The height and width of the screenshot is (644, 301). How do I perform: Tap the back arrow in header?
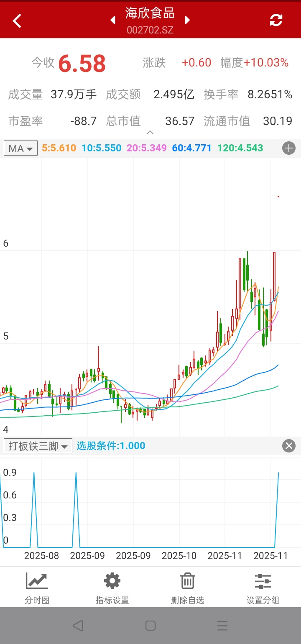pyautogui.click(x=17, y=20)
